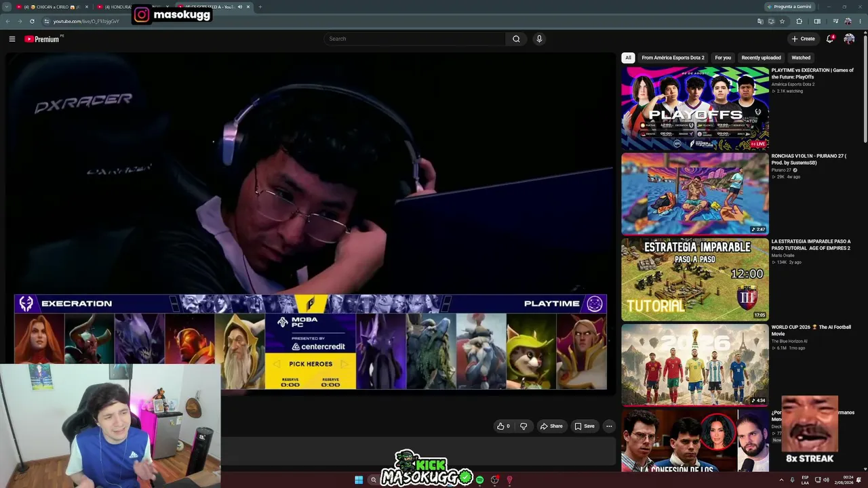Dislike the video with thumbs down

[524, 426]
